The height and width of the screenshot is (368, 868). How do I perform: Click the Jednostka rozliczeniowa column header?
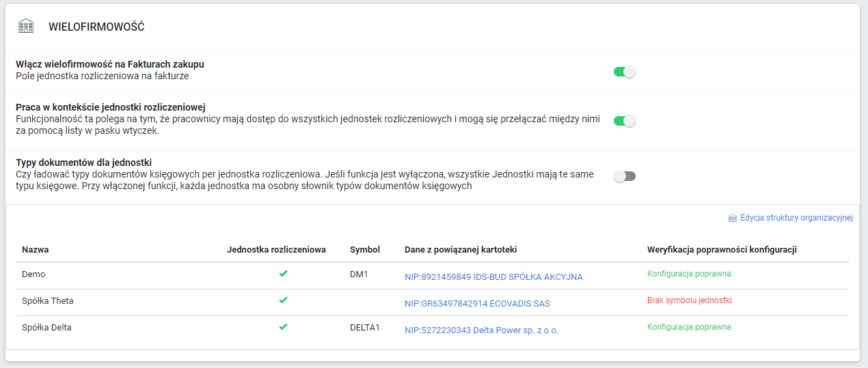pyautogui.click(x=276, y=250)
